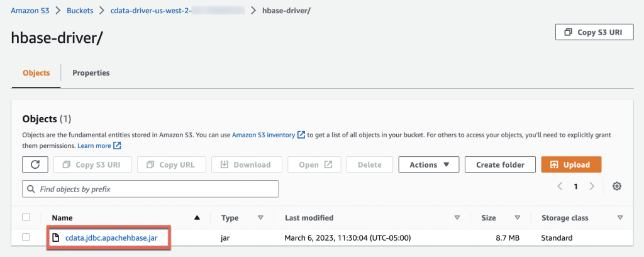The image size is (644, 257).
Task: Open cdata.jdbc.apachehbase.jar object link
Action: [111, 237]
